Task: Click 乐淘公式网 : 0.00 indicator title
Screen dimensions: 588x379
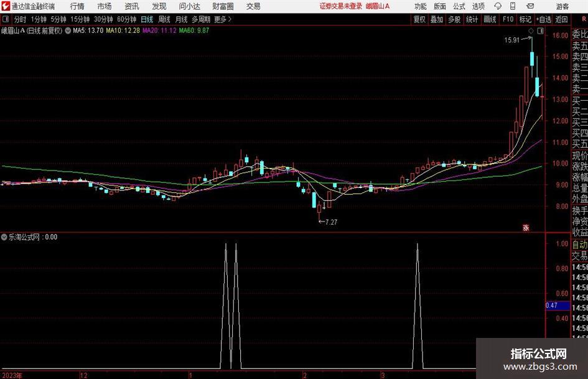Action: click(33, 237)
